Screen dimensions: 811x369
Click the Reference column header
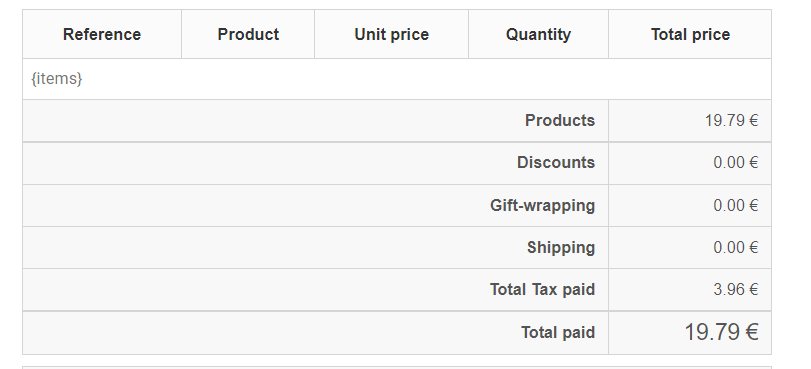[102, 34]
